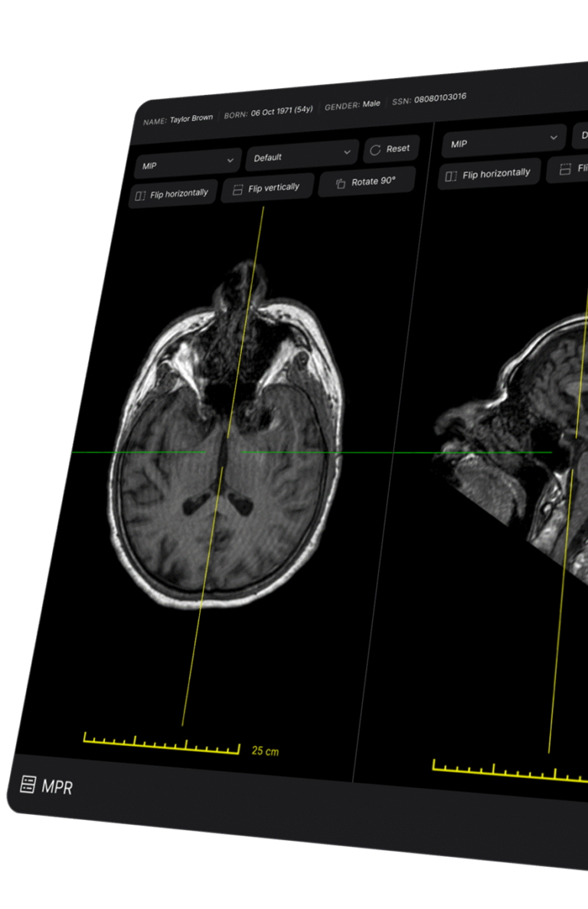
Task: Click the SSN number 08080103016
Action: (x=439, y=99)
